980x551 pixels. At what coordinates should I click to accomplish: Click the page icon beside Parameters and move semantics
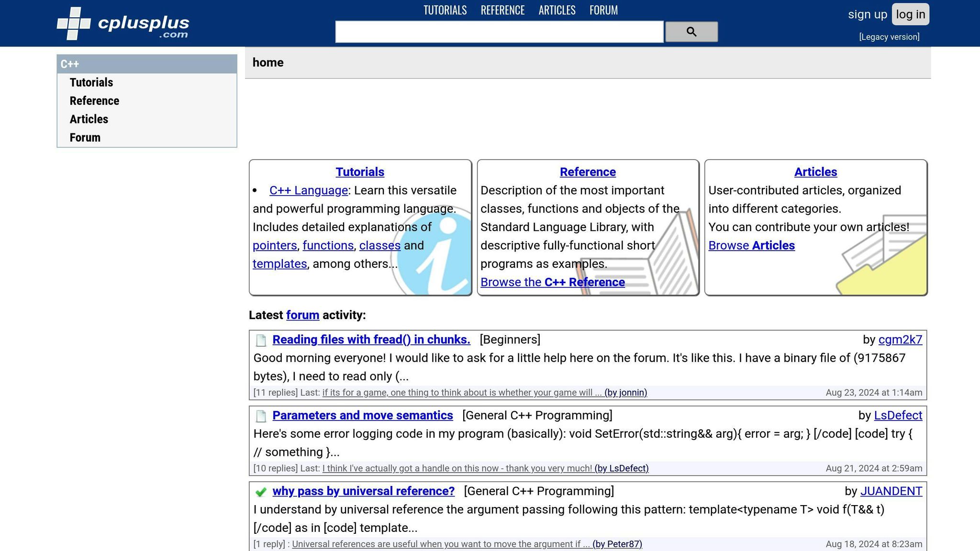point(261,416)
